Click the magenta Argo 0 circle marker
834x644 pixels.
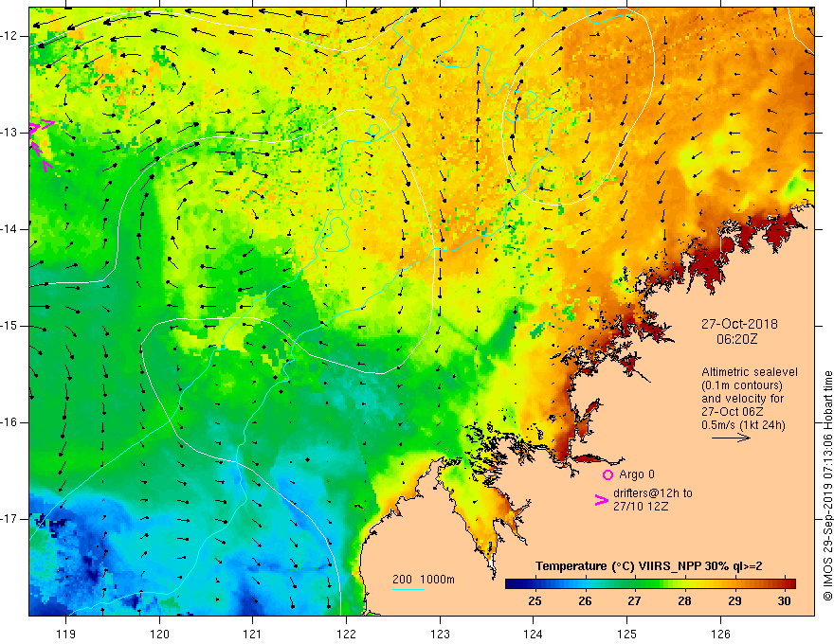click(607, 474)
